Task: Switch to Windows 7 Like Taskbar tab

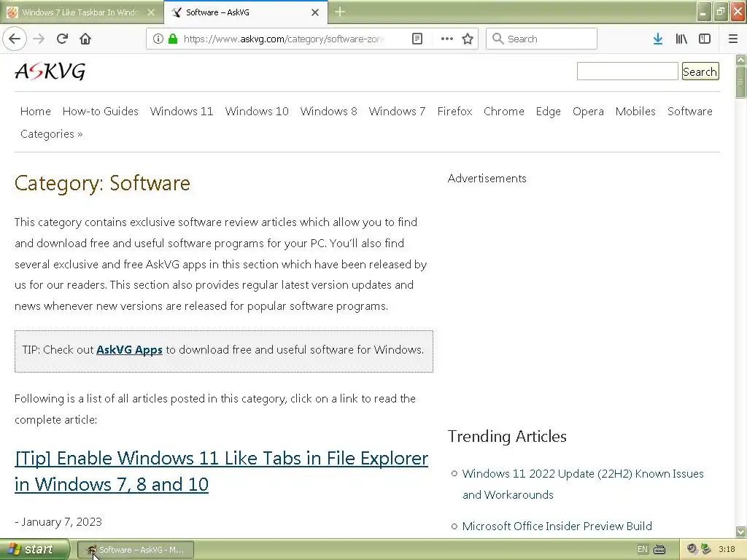Action: (82, 12)
